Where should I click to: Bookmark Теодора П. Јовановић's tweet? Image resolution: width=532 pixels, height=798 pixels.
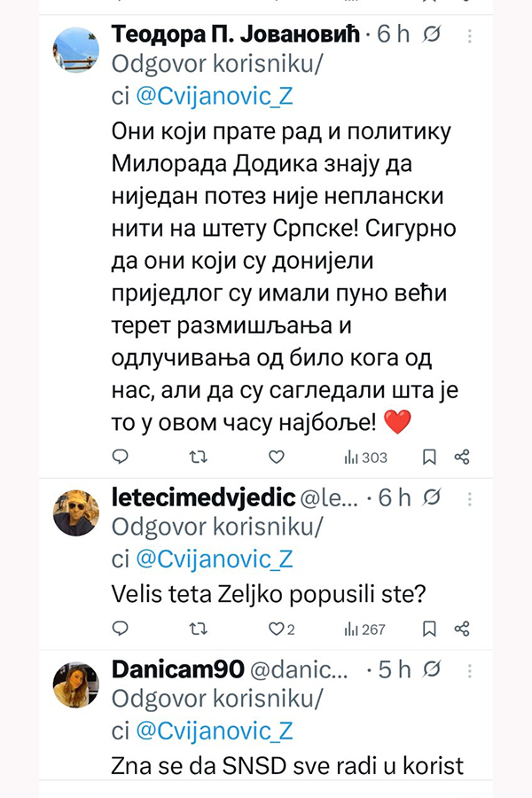(429, 457)
